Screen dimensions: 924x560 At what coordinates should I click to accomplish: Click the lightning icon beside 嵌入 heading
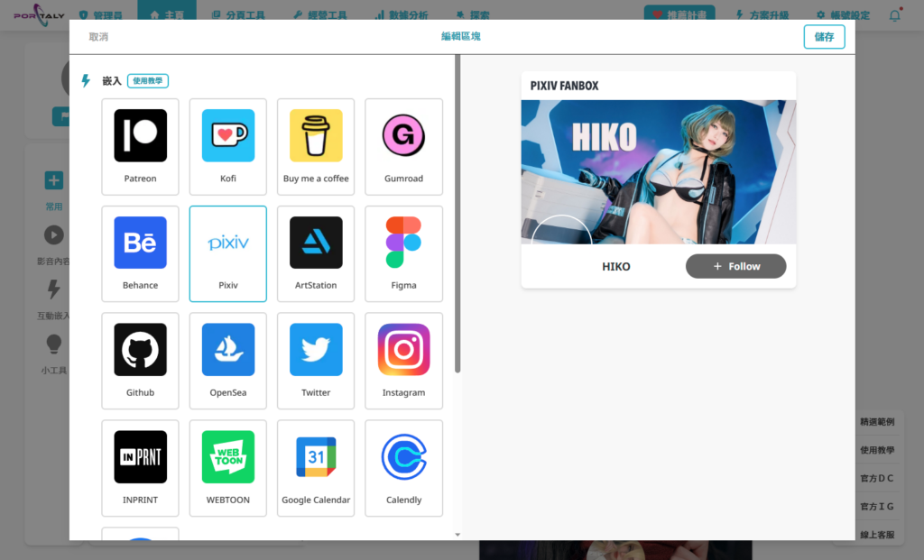pos(86,80)
